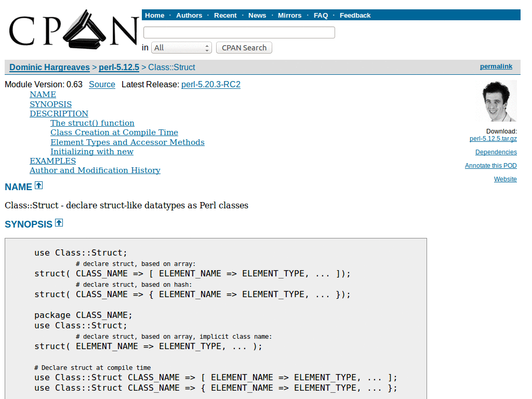Jump to SYNOPSIS in table of contents
The height and width of the screenshot is (399, 532).
tap(50, 104)
